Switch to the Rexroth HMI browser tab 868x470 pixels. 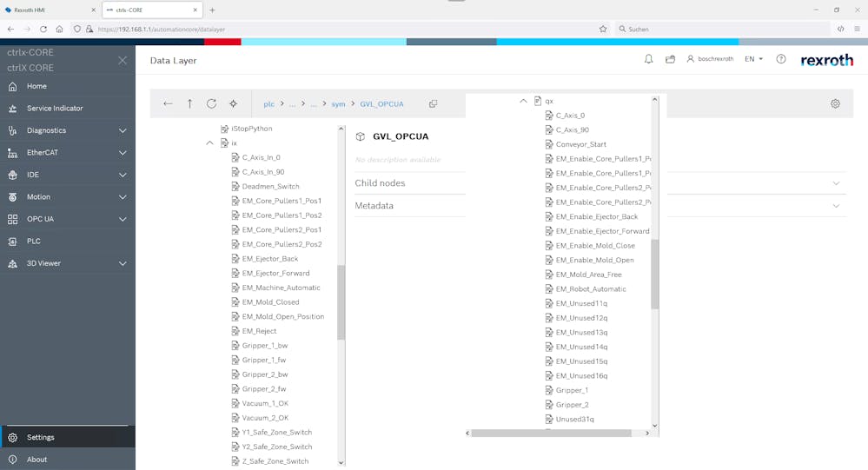point(48,10)
